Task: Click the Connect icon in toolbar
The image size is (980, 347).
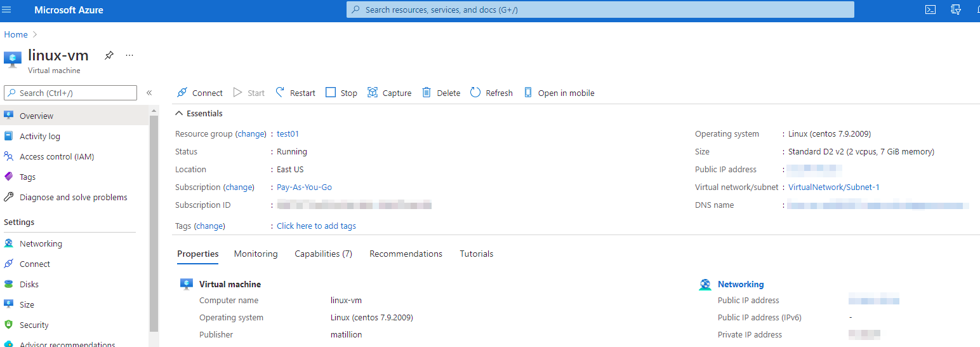Action: (x=182, y=93)
